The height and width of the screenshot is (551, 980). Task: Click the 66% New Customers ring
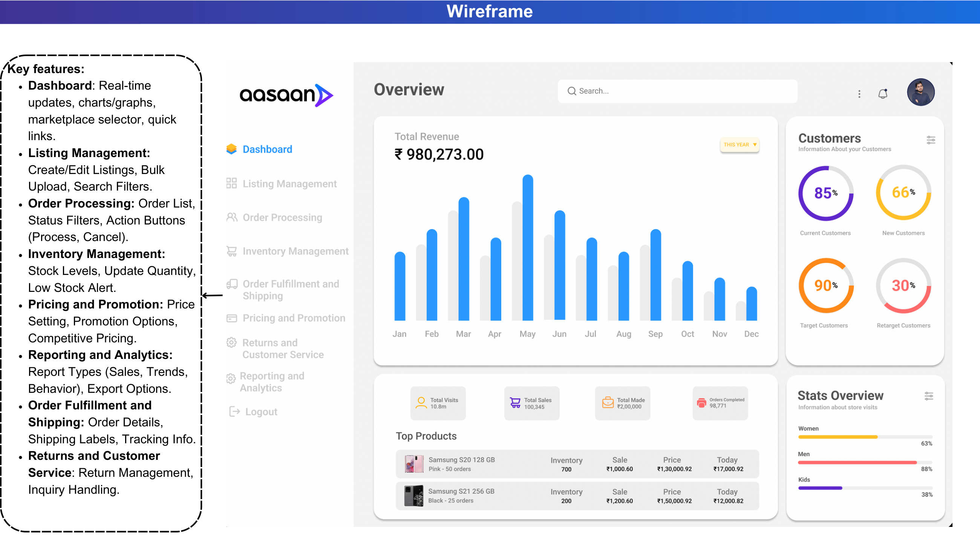pyautogui.click(x=903, y=192)
